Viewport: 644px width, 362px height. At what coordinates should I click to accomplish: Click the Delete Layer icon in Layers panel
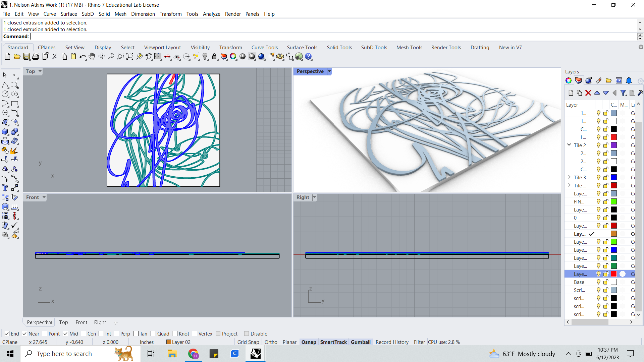tap(588, 93)
